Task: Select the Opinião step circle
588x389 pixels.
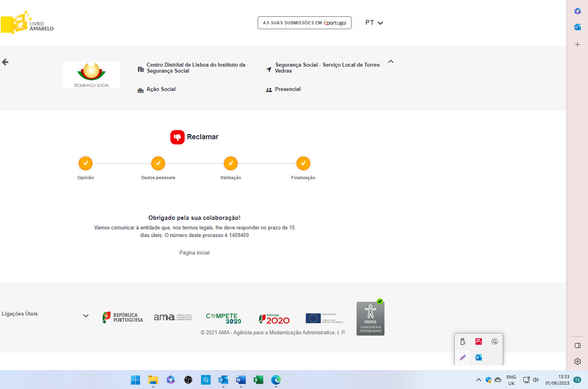Action: pyautogui.click(x=85, y=163)
